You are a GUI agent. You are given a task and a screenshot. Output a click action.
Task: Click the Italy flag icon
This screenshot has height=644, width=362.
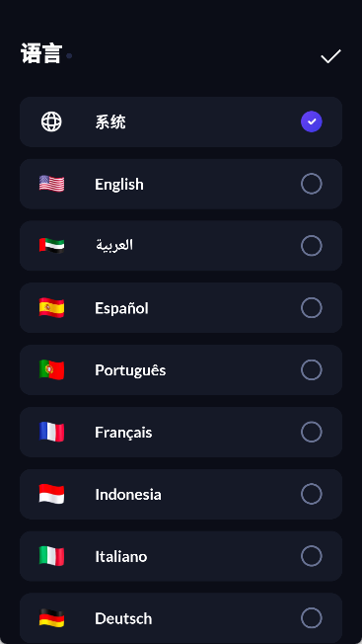51,556
